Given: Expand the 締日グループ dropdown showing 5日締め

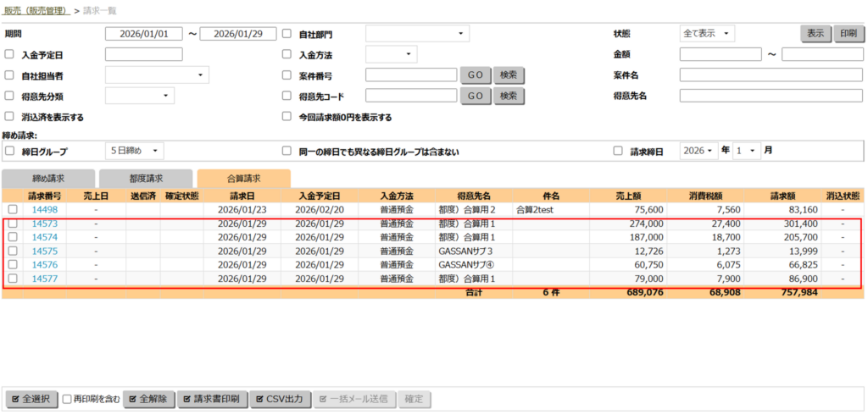Looking at the screenshot, I should 135,151.
